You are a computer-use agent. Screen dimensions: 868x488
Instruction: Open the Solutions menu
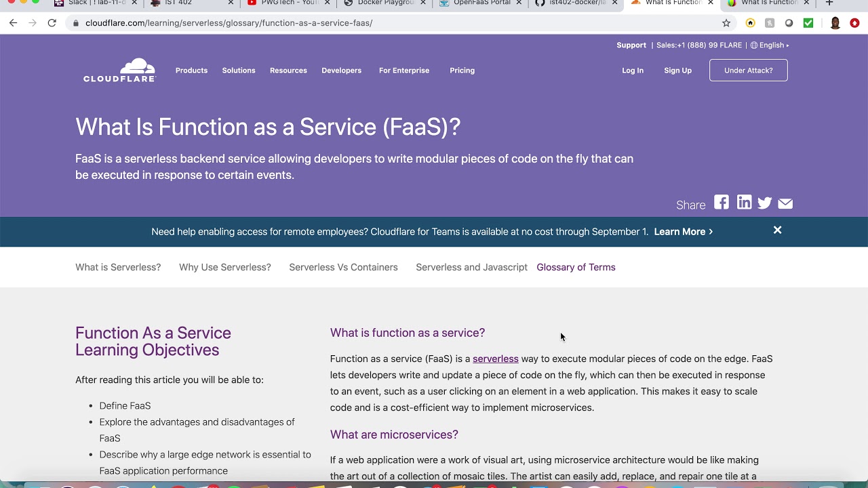point(239,70)
